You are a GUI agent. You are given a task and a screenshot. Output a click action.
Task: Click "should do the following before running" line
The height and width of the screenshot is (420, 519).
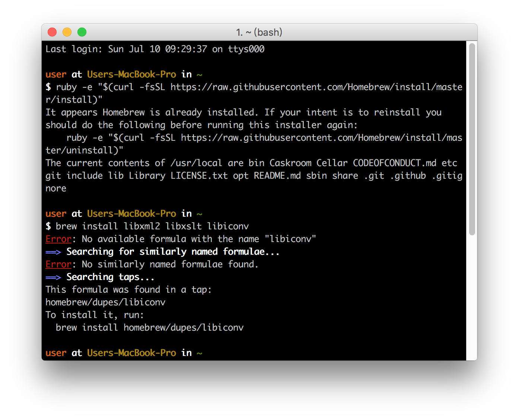point(201,125)
